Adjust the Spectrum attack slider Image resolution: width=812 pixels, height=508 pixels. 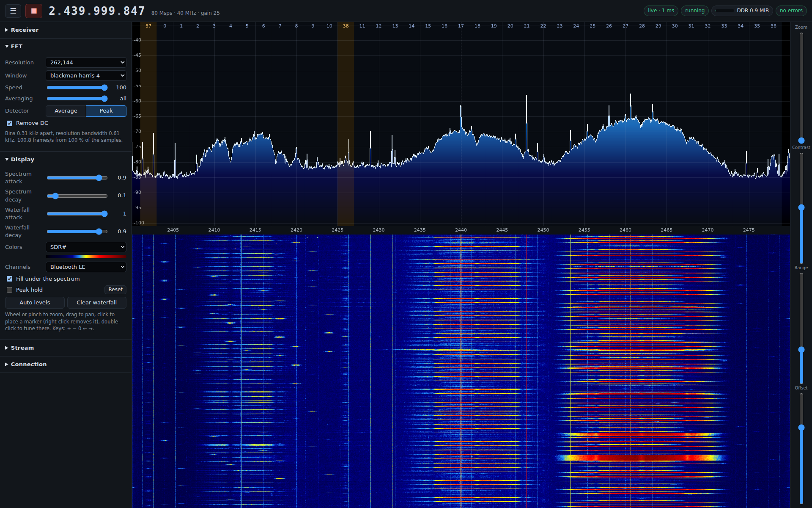click(77, 178)
